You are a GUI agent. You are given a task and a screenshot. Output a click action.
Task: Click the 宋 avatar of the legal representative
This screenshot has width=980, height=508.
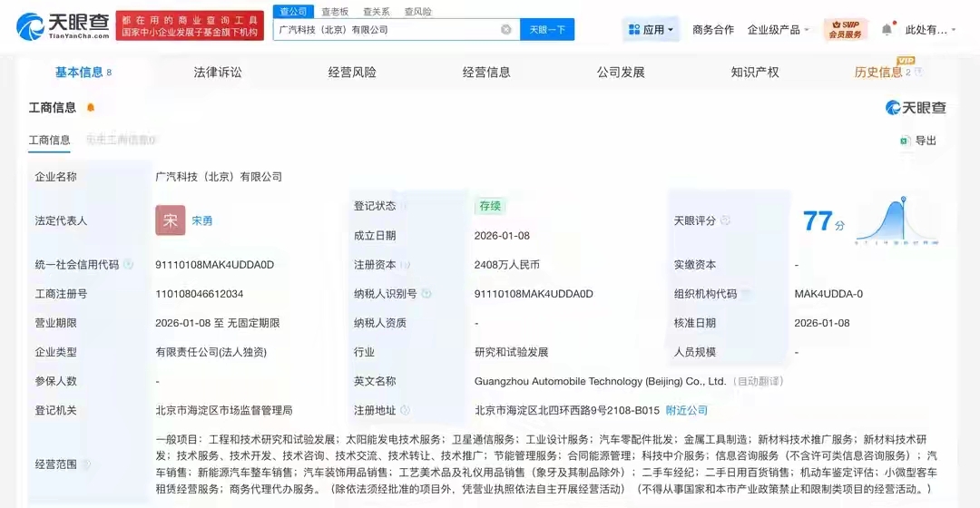click(x=170, y=220)
